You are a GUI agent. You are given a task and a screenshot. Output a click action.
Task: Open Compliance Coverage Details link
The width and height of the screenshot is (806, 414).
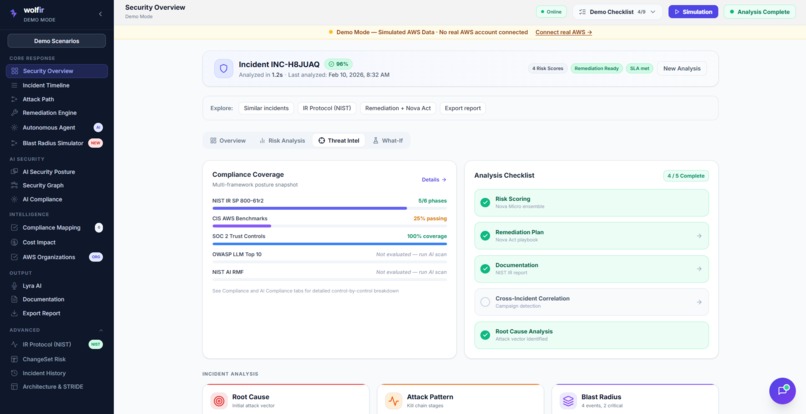[x=434, y=179]
